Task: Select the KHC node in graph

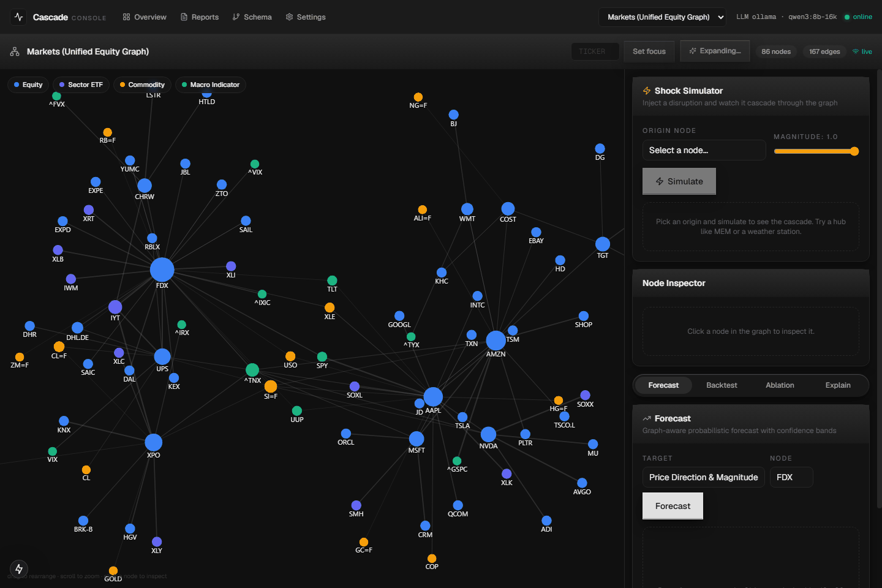Action: 442,273
